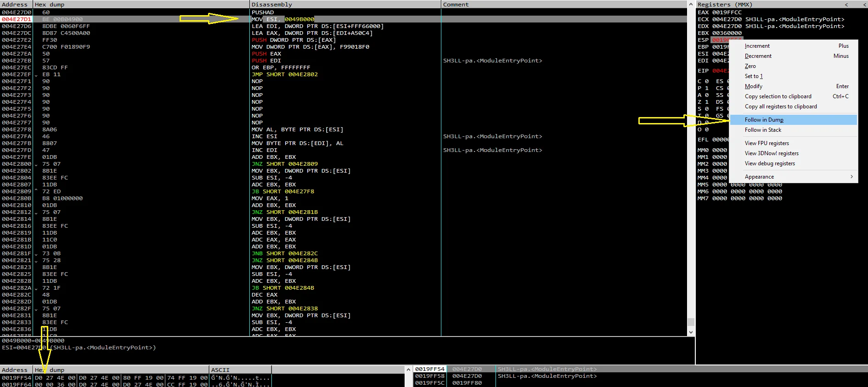Click the MM5 register row

click(740, 185)
